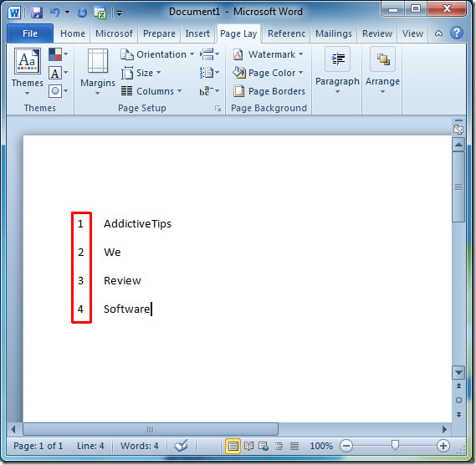
Task: Switch to the Home tab
Action: click(73, 33)
